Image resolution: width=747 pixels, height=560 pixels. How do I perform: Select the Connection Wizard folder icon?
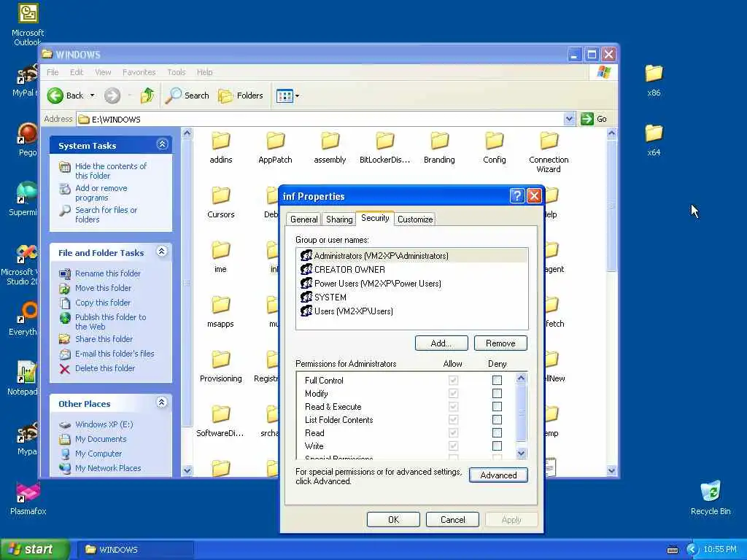tap(549, 141)
